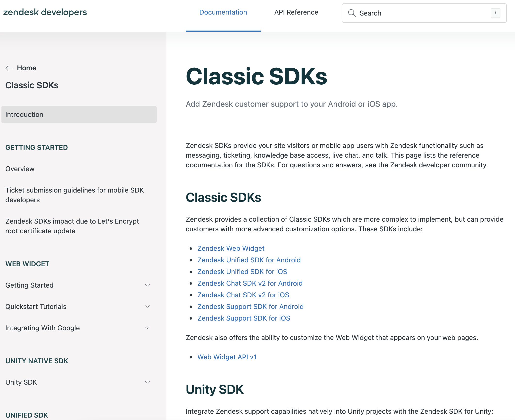Open Zendesk Unified SDK for iOS link
515x420 pixels.
[242, 272]
